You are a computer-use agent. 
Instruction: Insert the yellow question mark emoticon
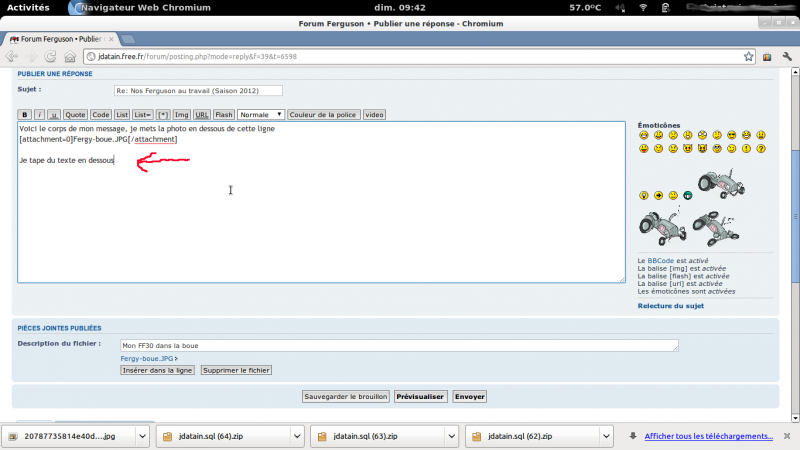tap(761, 149)
